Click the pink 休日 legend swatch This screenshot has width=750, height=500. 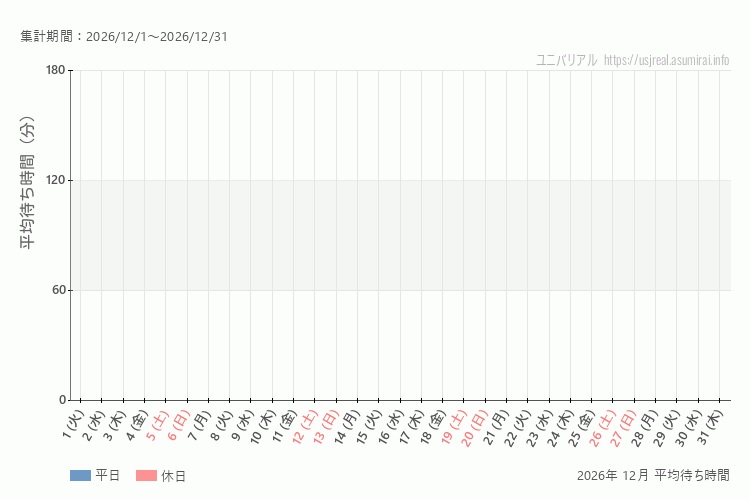pos(146,476)
